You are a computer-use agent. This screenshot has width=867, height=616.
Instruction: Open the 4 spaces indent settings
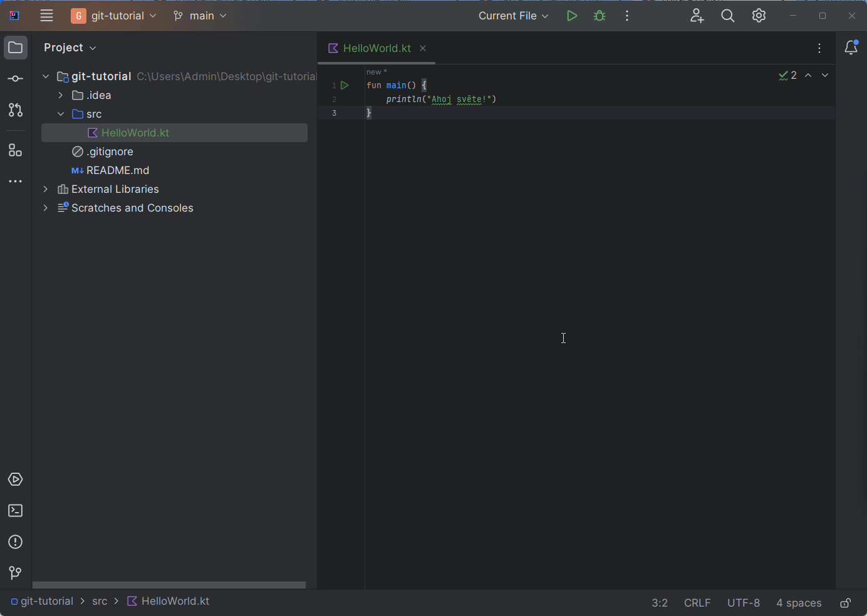pyautogui.click(x=799, y=603)
